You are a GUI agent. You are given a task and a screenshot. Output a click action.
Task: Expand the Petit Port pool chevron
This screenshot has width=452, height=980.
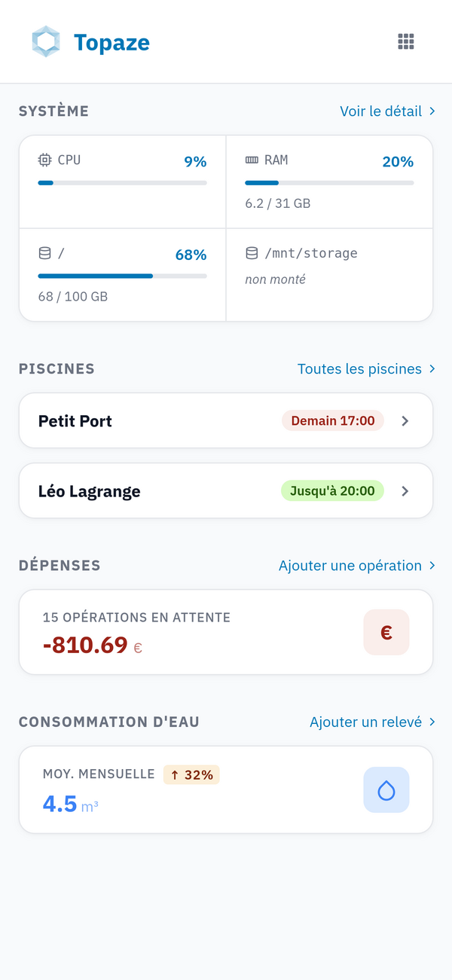point(405,421)
